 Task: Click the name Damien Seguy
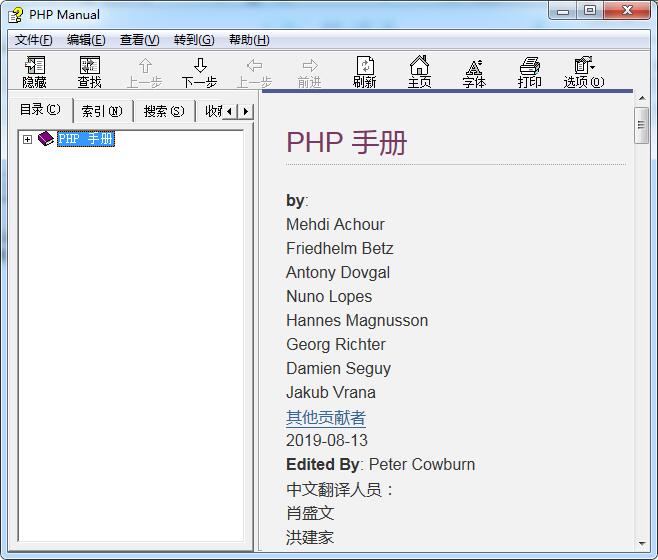[x=339, y=369]
